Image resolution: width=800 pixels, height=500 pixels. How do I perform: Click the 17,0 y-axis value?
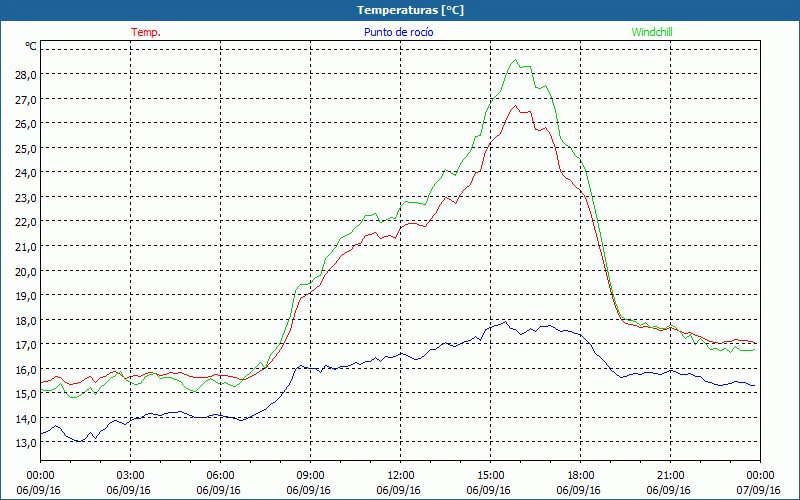[26, 345]
